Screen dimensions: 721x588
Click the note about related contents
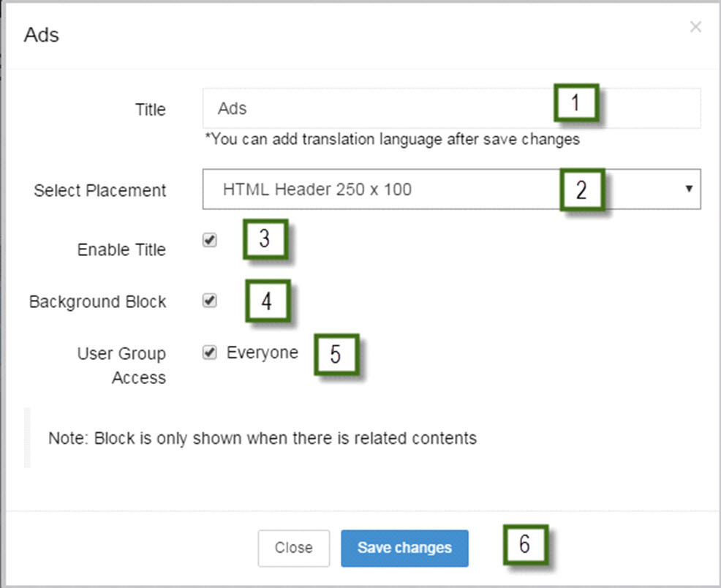pos(263,438)
